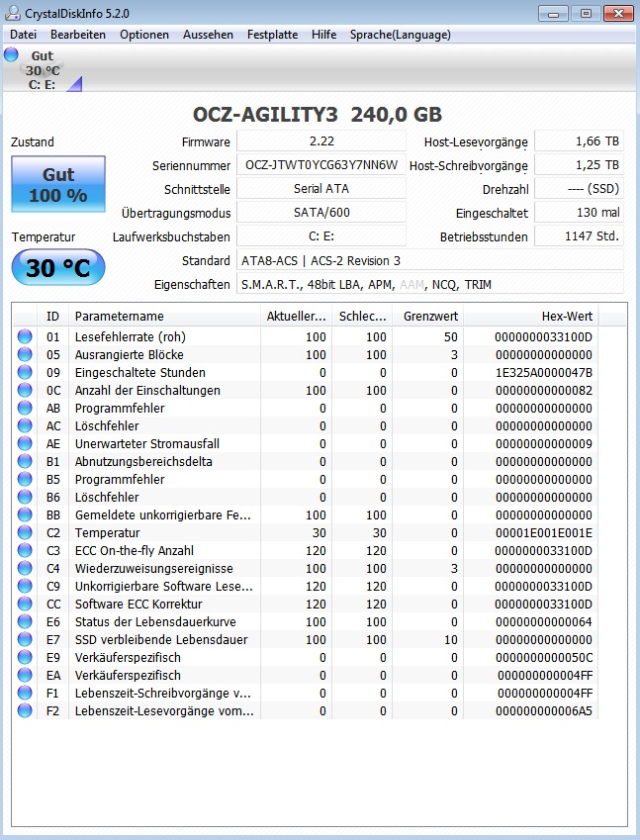Click status orb for 05 Ausrangierte Blöcke
Viewport: 640px width, 840px height.
point(25,354)
